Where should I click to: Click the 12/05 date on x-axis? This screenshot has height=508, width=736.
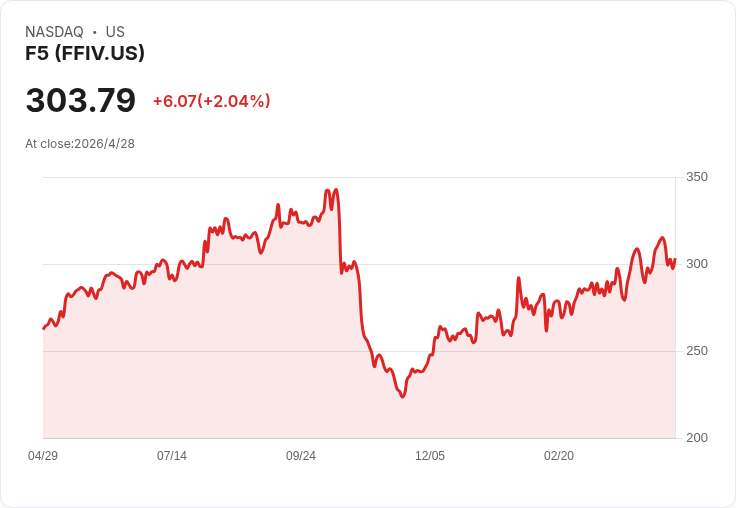coord(430,456)
